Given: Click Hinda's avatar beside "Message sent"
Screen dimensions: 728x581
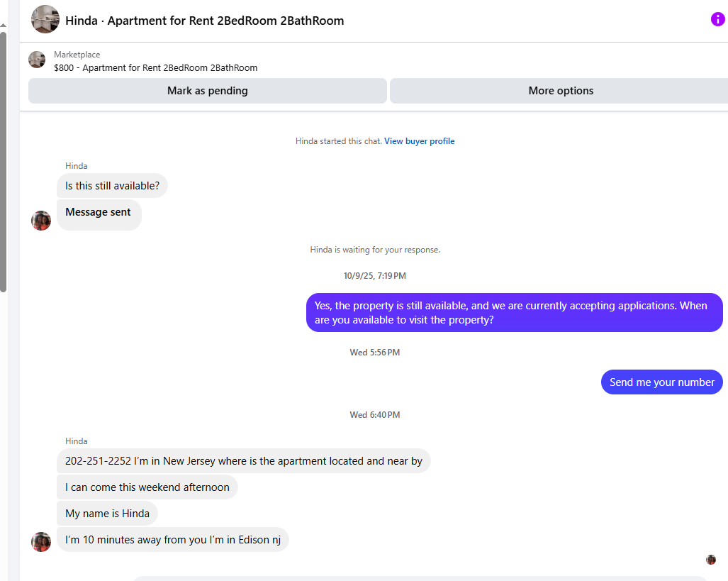Looking at the screenshot, I should 41,220.
